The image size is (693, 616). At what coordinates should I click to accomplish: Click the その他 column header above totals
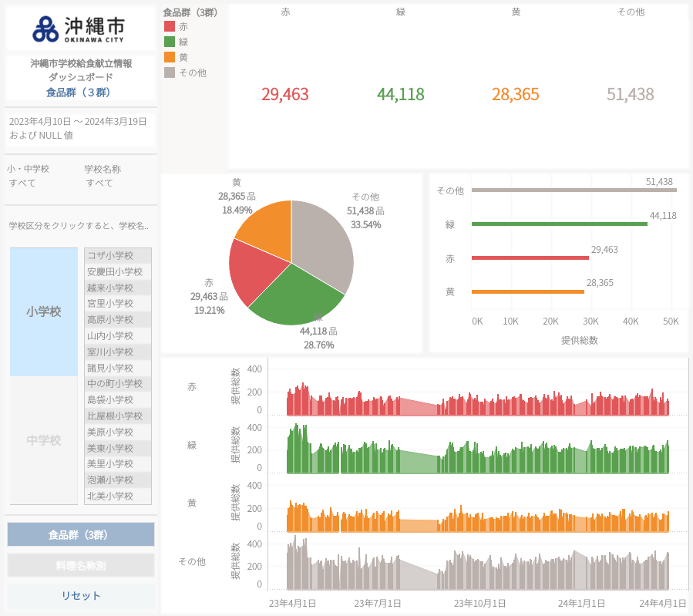[x=631, y=12]
